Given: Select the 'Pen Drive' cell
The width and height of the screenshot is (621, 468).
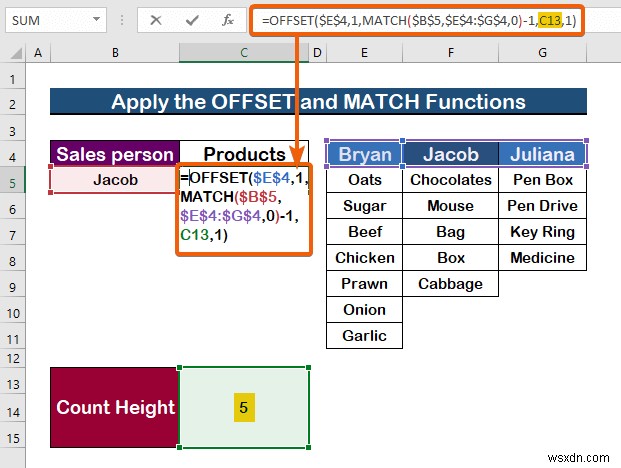Looking at the screenshot, I should (542, 206).
